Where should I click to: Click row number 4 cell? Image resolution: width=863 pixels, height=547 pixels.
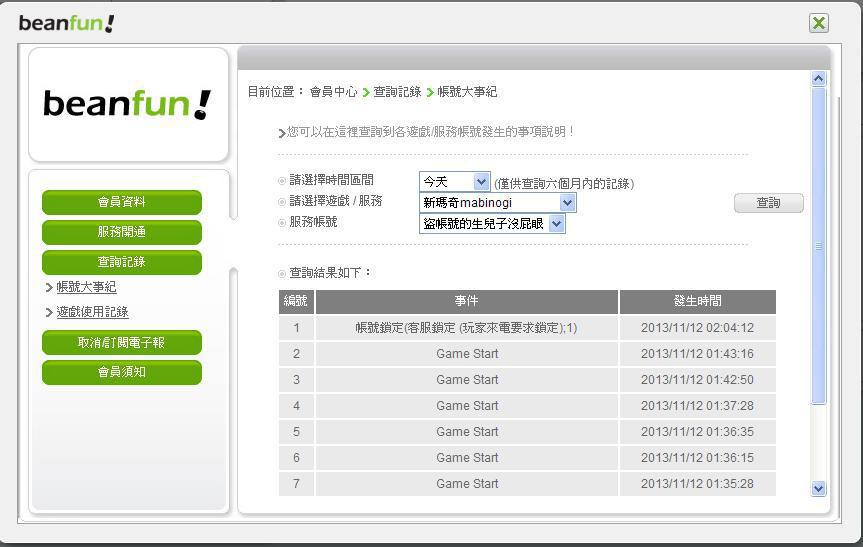(x=296, y=406)
